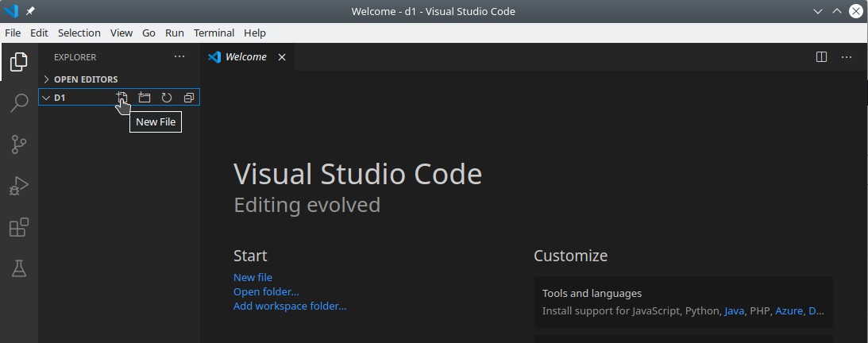Toggle the window pin icon in title bar
This screenshot has width=868, height=343.
point(30,11)
